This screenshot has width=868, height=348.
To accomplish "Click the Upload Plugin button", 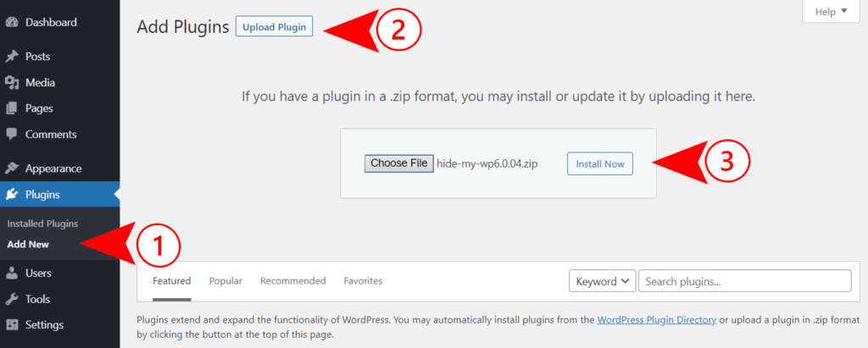I will [274, 27].
